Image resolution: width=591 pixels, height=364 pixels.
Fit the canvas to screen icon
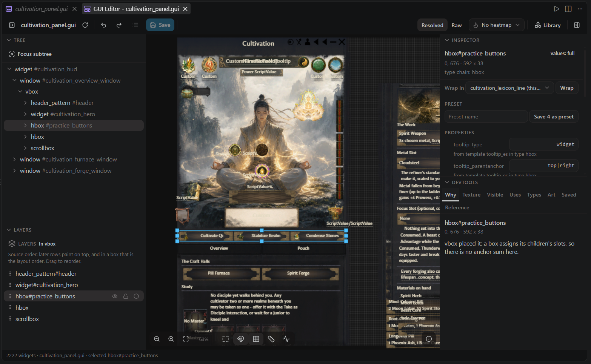point(186,339)
